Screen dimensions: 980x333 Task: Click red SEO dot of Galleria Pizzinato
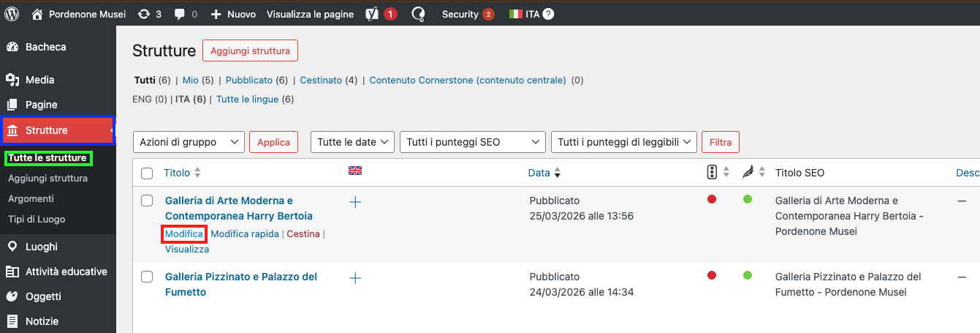tap(712, 275)
